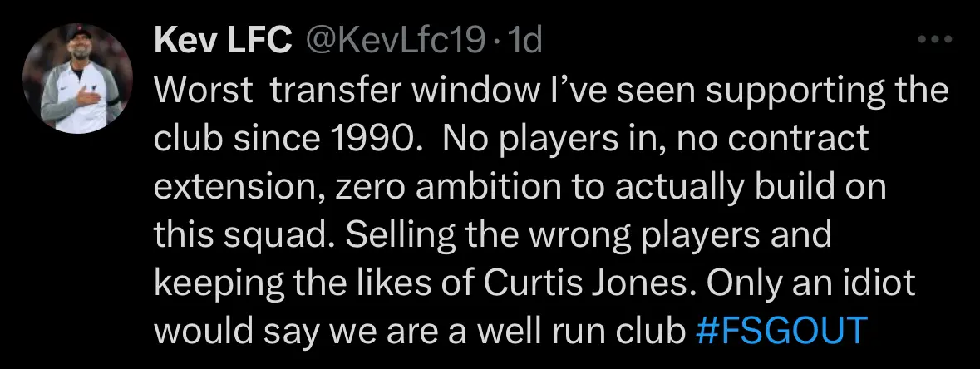The width and height of the screenshot is (980, 369).
Task: Click the display name Kev LFC
Action: click(223, 41)
